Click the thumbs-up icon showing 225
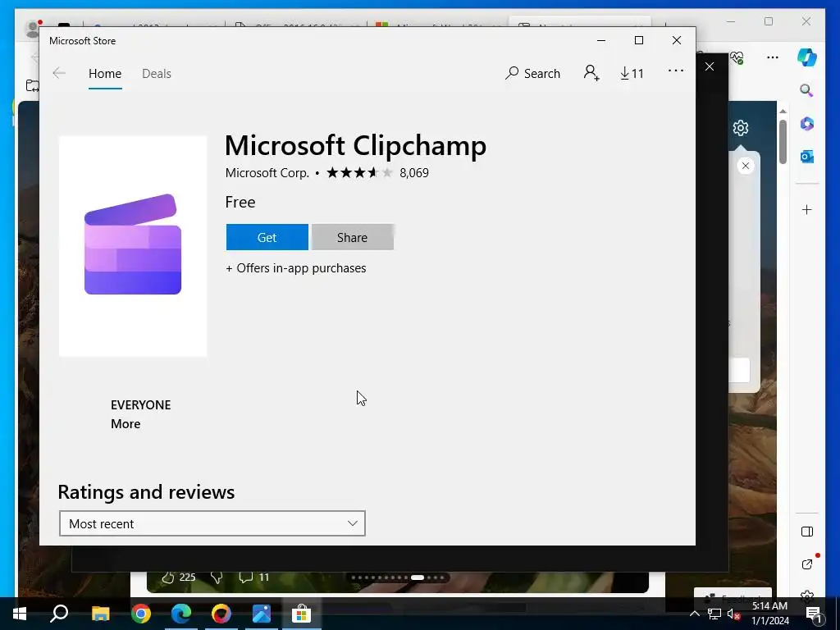 pos(168,577)
